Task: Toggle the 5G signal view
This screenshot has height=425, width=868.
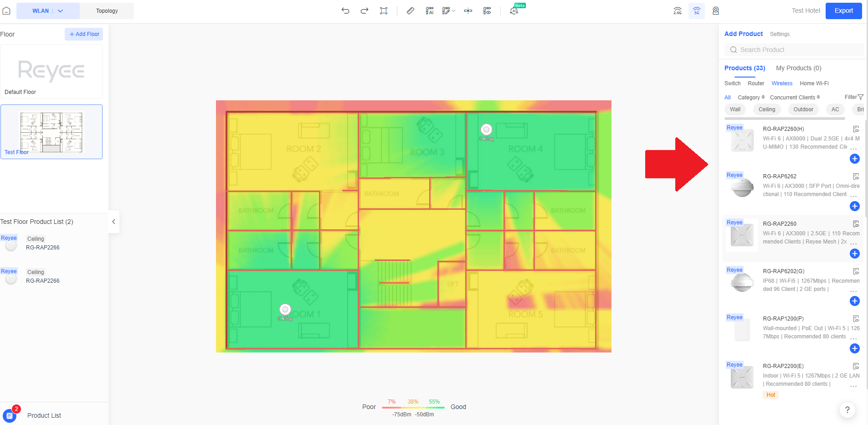Action: (x=696, y=10)
